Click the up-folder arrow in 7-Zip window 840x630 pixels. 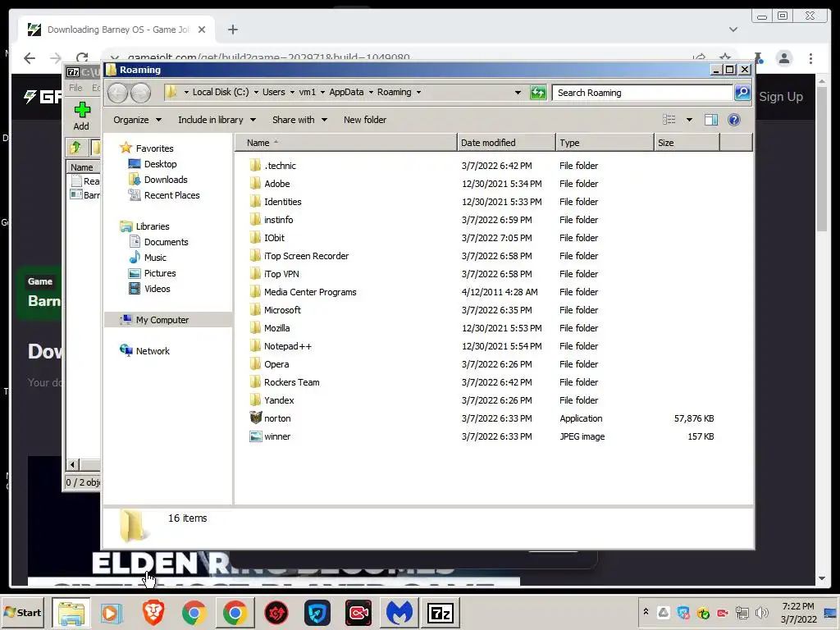click(75, 147)
